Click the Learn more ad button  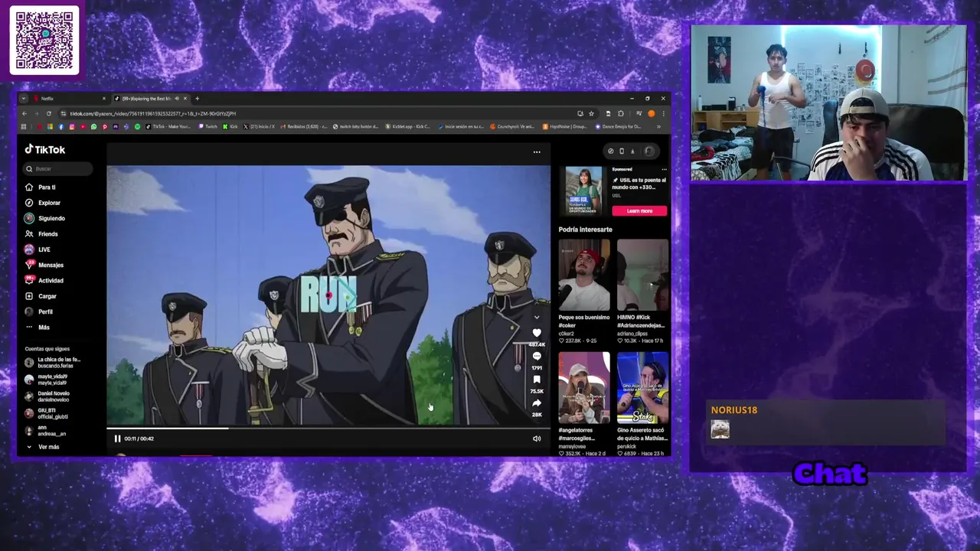(639, 210)
